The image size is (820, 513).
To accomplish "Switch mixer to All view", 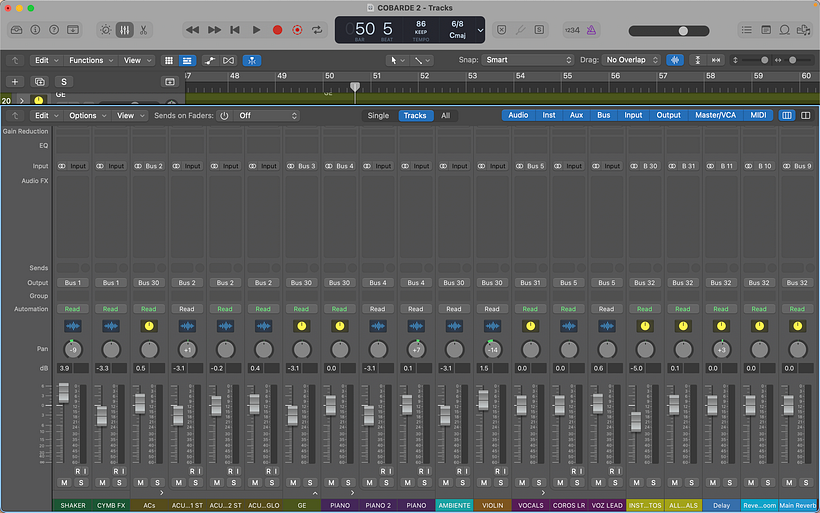I will (x=445, y=116).
